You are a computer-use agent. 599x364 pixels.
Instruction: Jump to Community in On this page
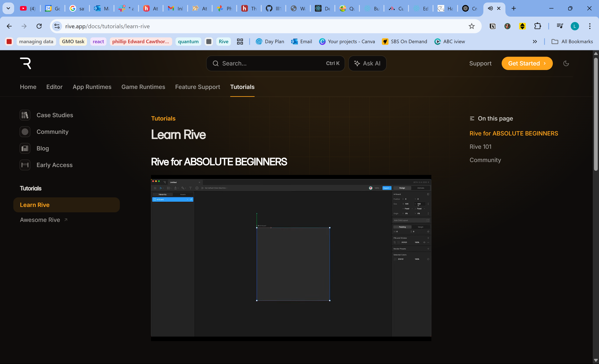[x=485, y=160]
